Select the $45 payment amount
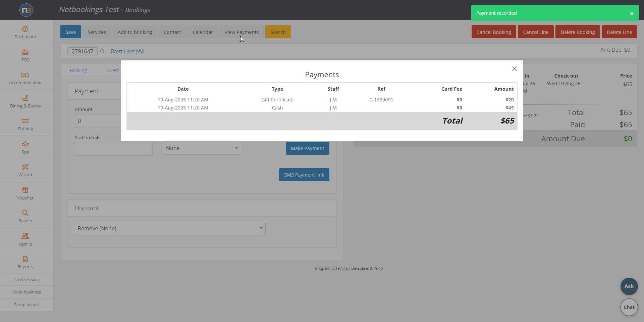Image resolution: width=644 pixels, height=322 pixels. [509, 108]
